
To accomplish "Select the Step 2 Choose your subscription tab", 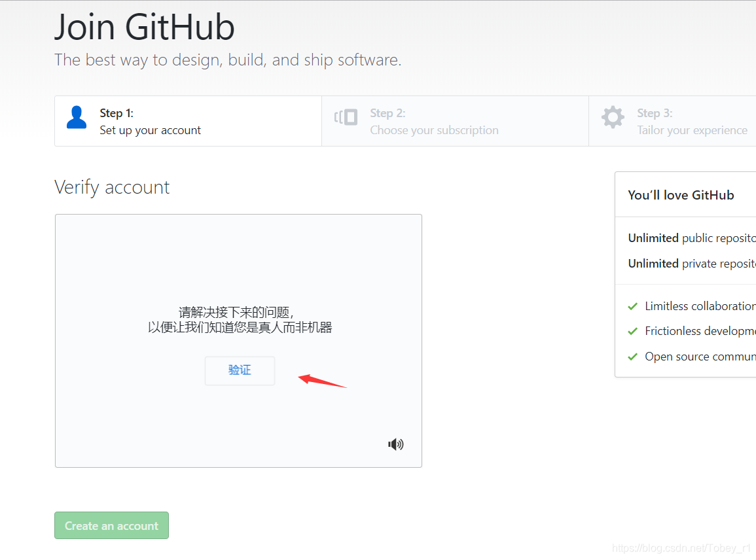I will pos(455,121).
